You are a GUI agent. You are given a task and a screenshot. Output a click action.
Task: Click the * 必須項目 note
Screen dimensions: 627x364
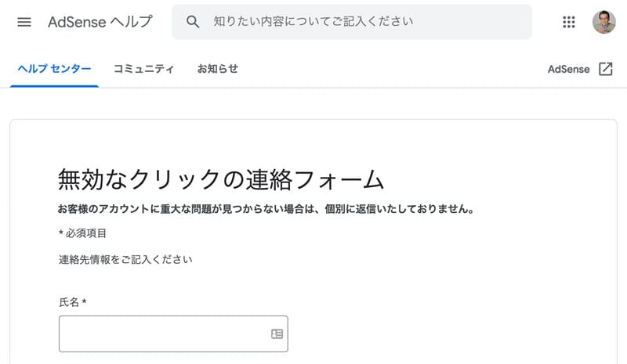click(82, 233)
